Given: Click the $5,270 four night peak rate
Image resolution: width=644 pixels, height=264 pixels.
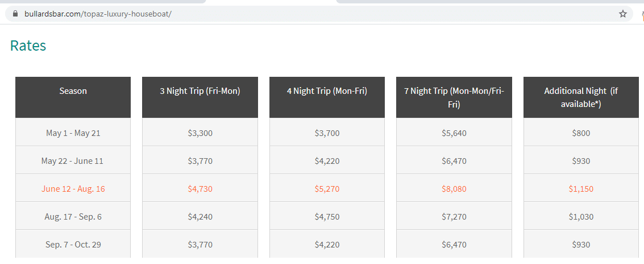Looking at the screenshot, I should click(327, 189).
